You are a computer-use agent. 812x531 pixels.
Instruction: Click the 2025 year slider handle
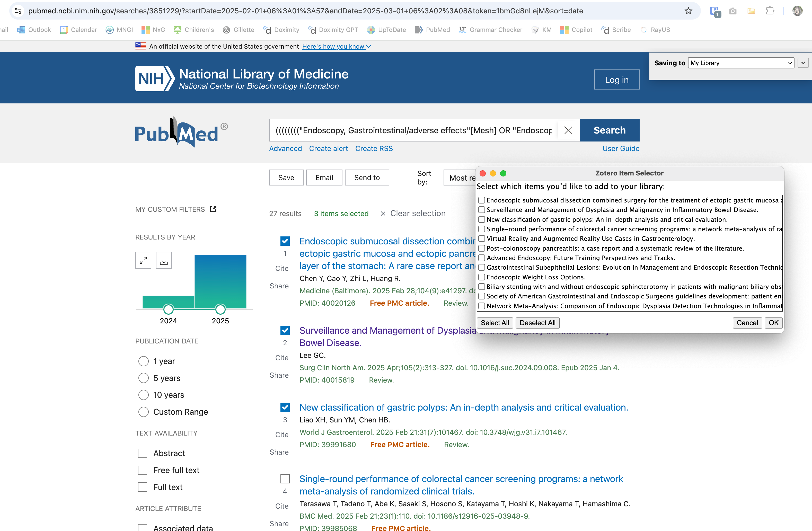click(220, 309)
